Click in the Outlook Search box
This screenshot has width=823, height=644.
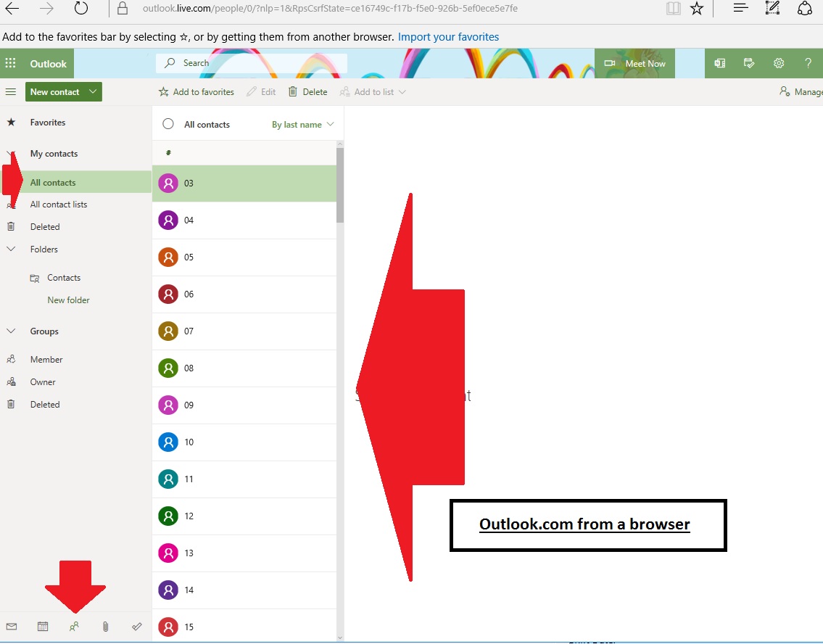click(x=252, y=63)
